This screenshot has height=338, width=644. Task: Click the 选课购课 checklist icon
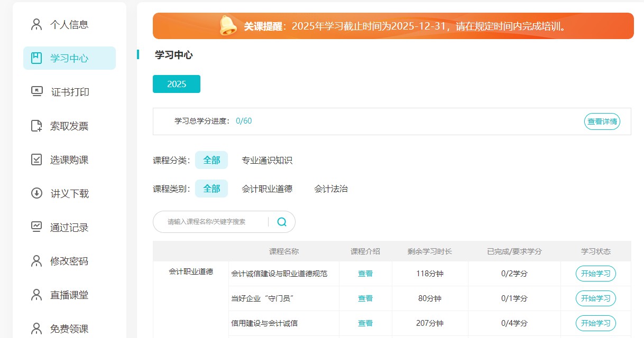tap(36, 159)
